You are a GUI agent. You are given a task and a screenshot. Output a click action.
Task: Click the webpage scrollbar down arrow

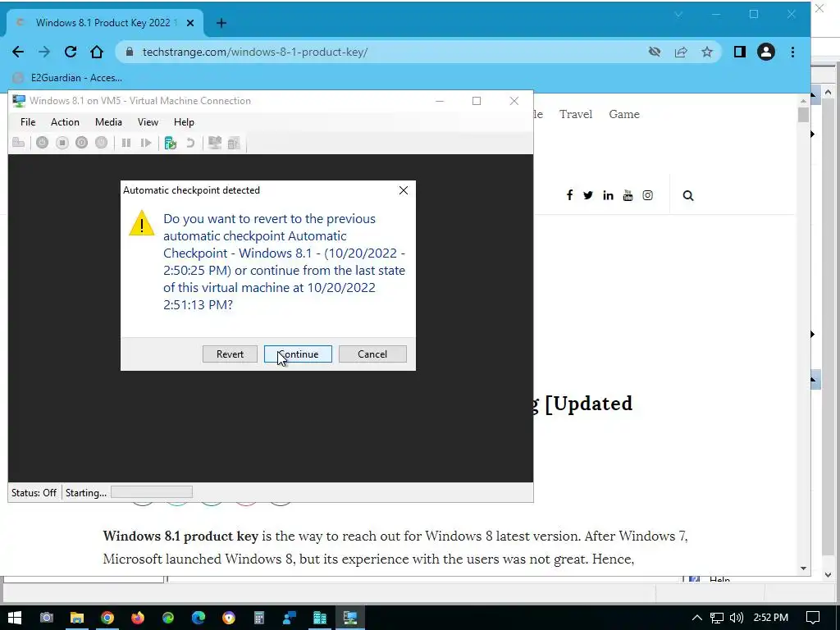pyautogui.click(x=803, y=568)
